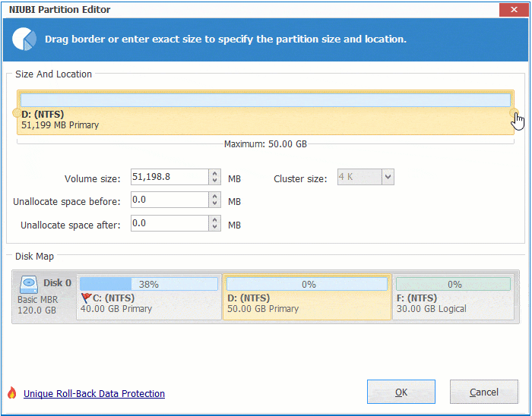Click the Disk 0 drive icon

click(29, 285)
